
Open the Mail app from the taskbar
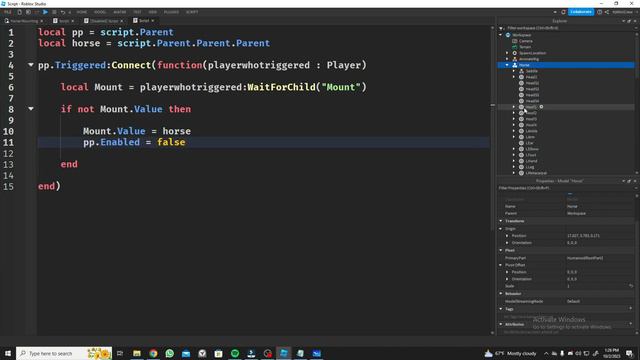(186, 353)
